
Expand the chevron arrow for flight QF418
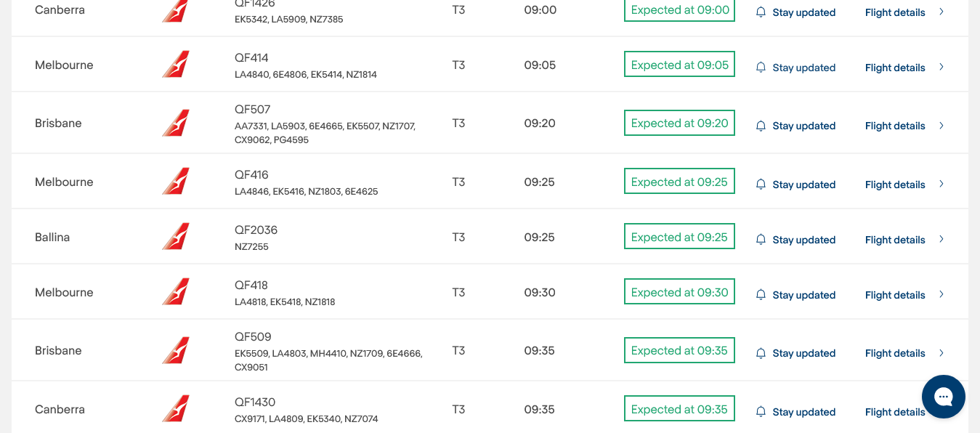tap(941, 294)
